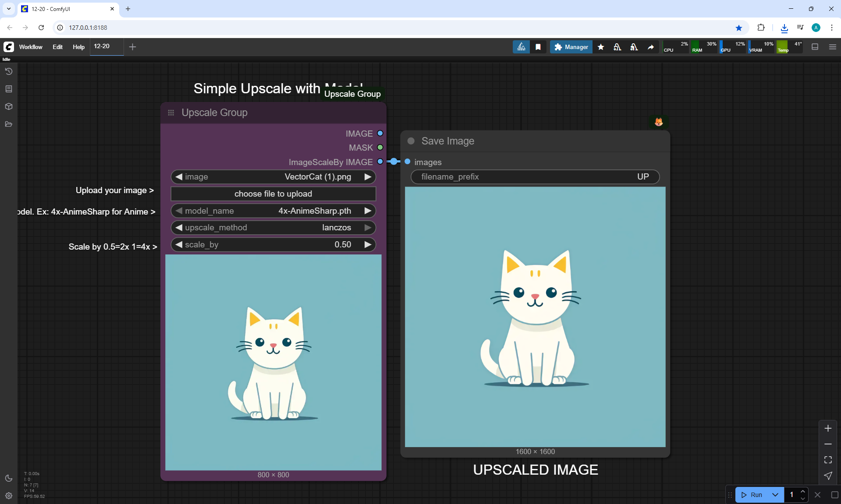Select previous image with left arrow
Viewport: 841px width, 504px height.
tap(178, 177)
